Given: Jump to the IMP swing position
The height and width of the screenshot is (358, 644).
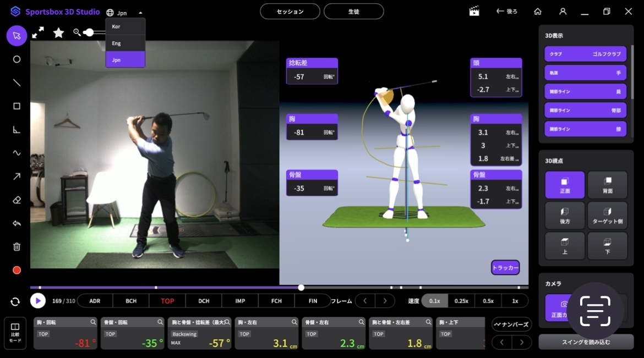Looking at the screenshot, I should [x=240, y=301].
